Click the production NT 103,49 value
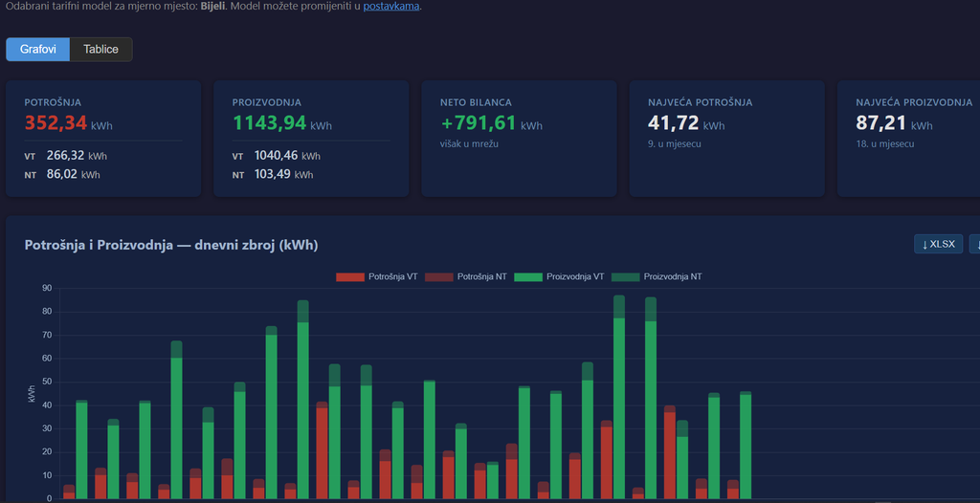The width and height of the screenshot is (980, 503). 273,174
